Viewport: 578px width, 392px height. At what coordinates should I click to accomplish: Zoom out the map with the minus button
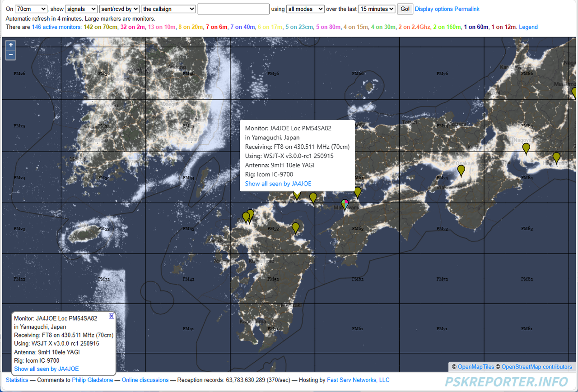tap(11, 55)
